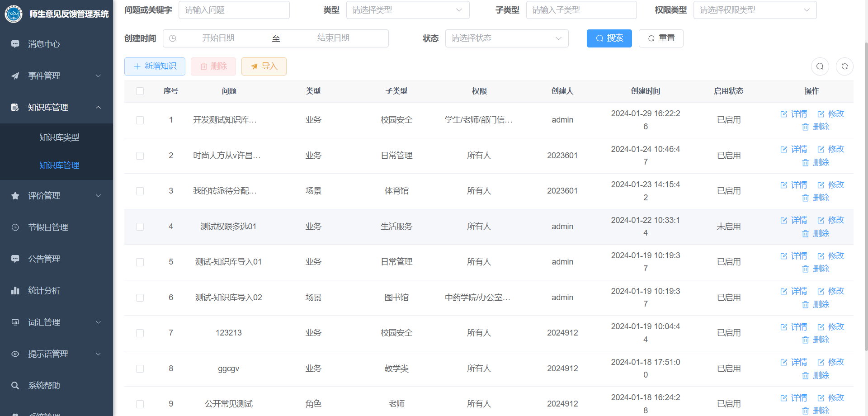This screenshot has width=868, height=416.
Task: Click the red 删除 toolbar button
Action: click(213, 66)
